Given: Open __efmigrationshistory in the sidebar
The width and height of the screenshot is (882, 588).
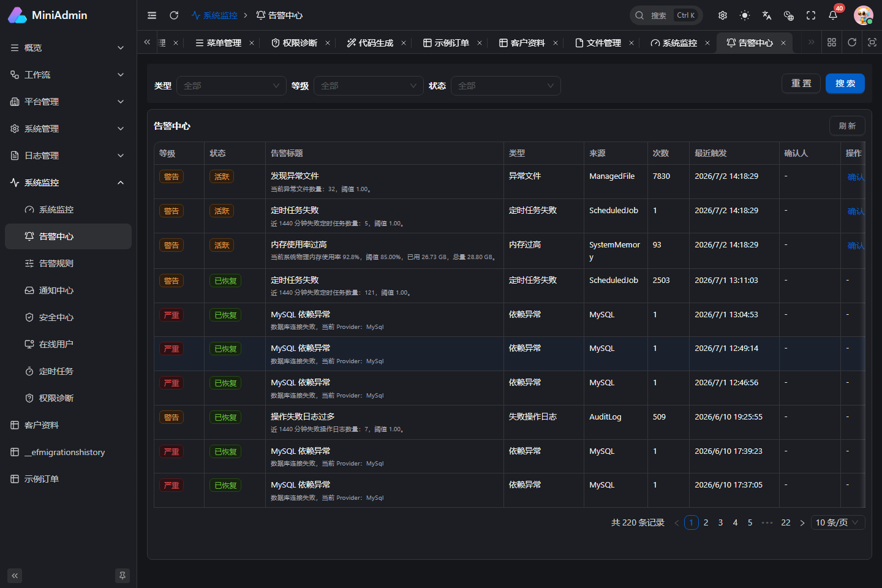Looking at the screenshot, I should pyautogui.click(x=68, y=452).
